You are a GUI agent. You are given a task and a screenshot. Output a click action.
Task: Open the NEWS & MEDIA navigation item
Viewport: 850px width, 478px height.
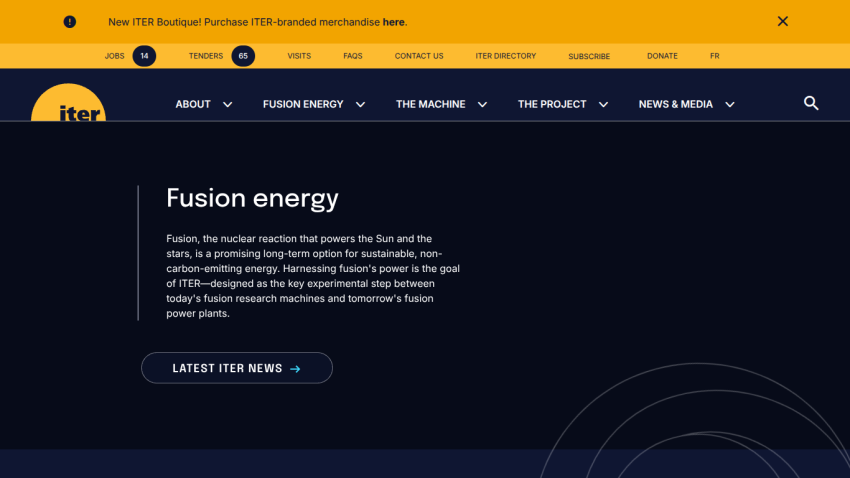[x=675, y=104]
